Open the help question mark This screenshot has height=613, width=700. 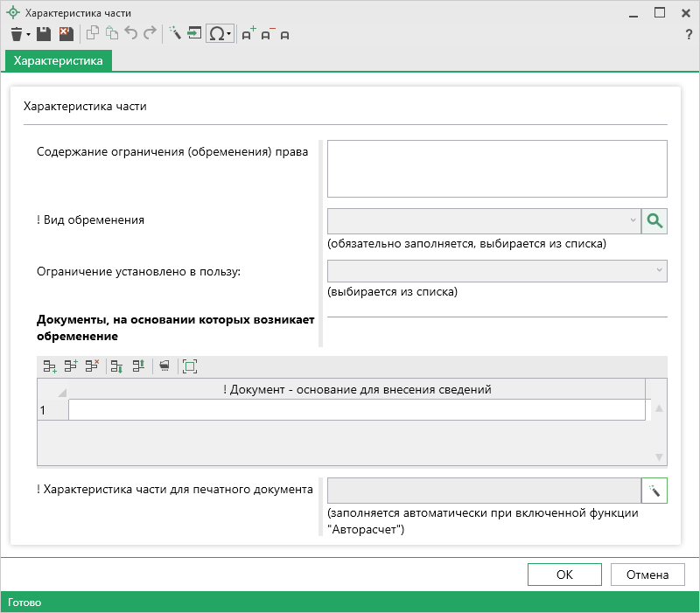pyautogui.click(x=689, y=34)
